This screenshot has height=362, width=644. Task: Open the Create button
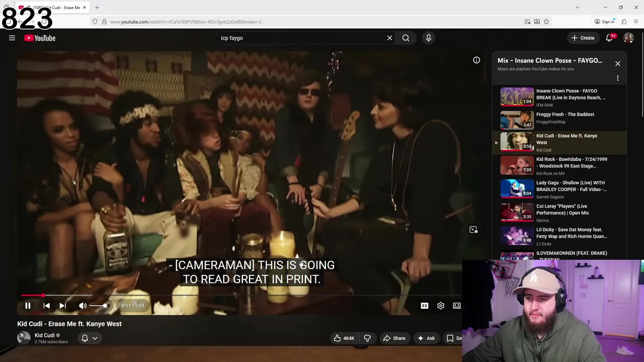pos(583,38)
